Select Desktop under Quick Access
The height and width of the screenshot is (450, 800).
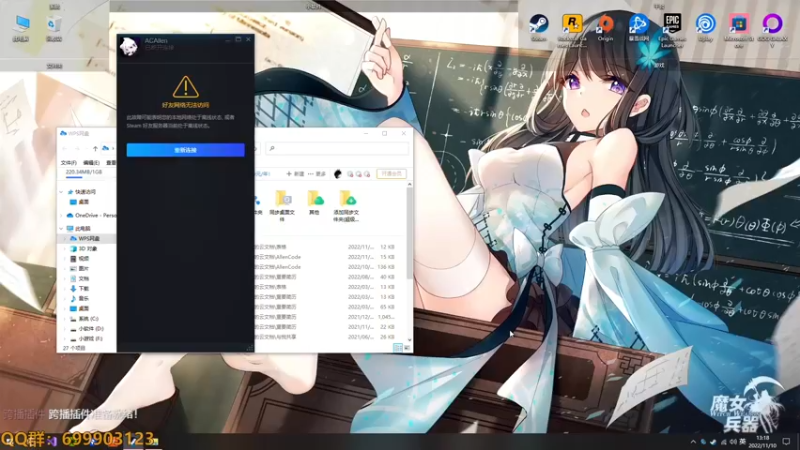pyautogui.click(x=79, y=202)
